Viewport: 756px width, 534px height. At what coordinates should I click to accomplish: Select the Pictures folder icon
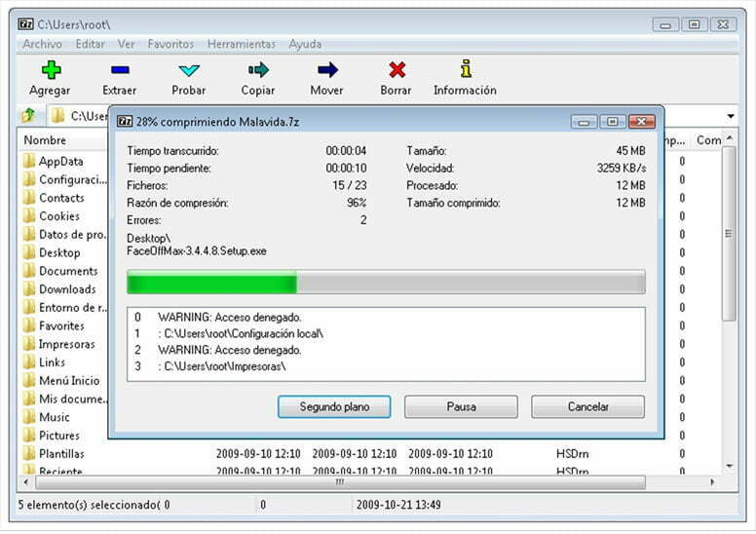click(29, 435)
